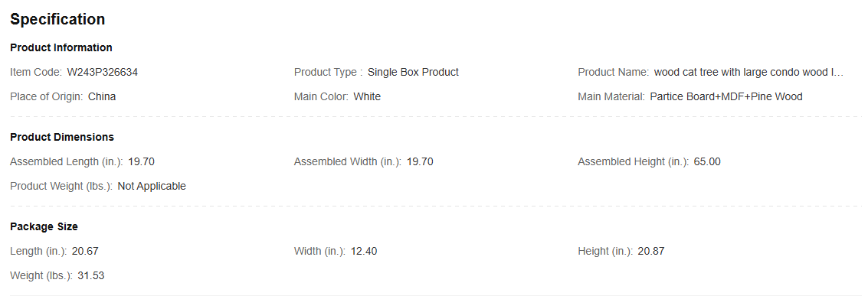
Task: Click the Main Color value White
Action: click(x=367, y=96)
